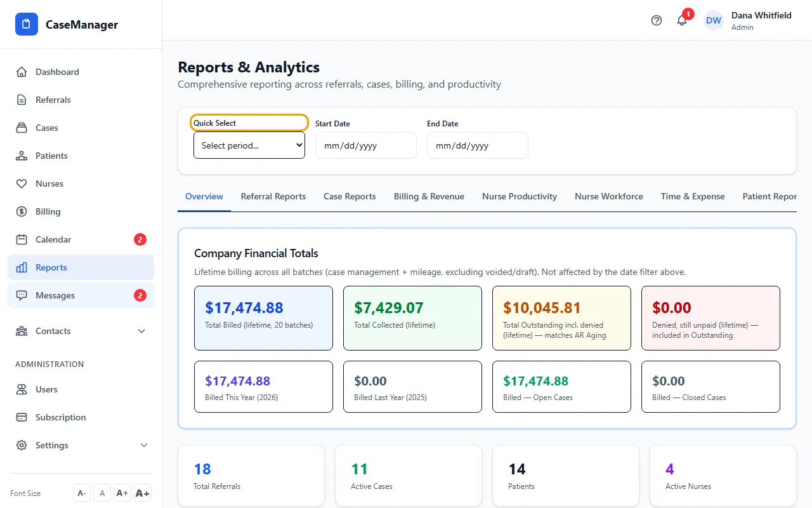Click the Subscription card icon

pos(22,417)
